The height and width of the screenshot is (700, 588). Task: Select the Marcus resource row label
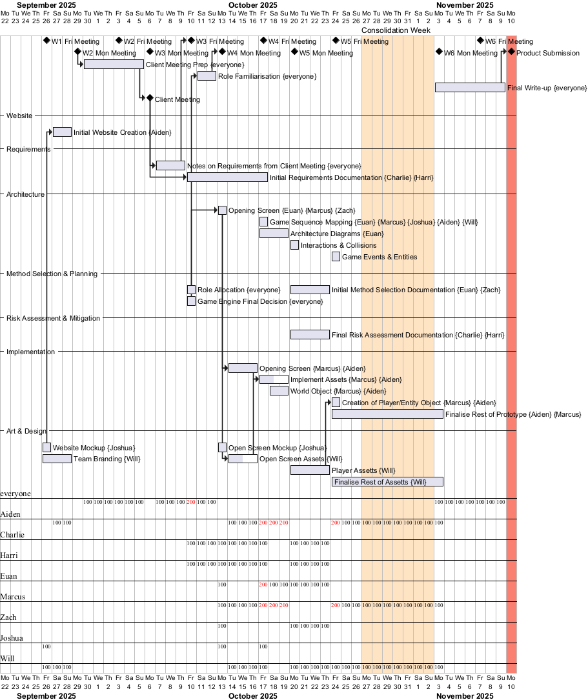pos(13,597)
